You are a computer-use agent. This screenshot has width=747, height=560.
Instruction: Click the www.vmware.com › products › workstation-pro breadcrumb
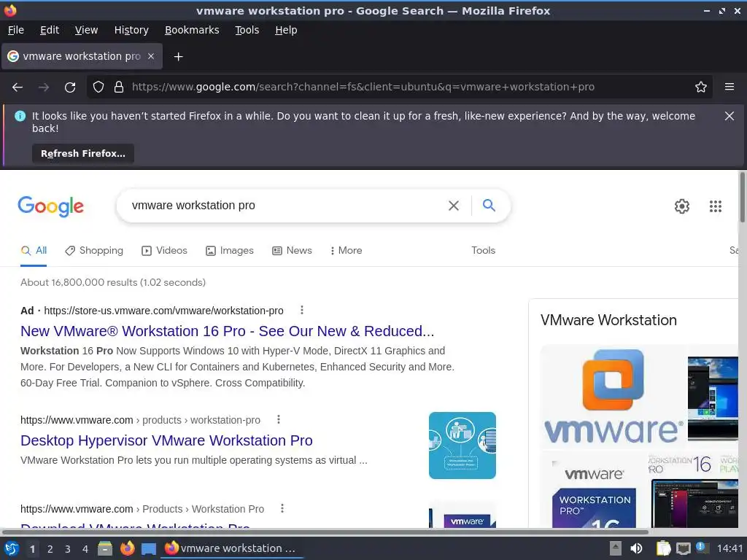140,420
